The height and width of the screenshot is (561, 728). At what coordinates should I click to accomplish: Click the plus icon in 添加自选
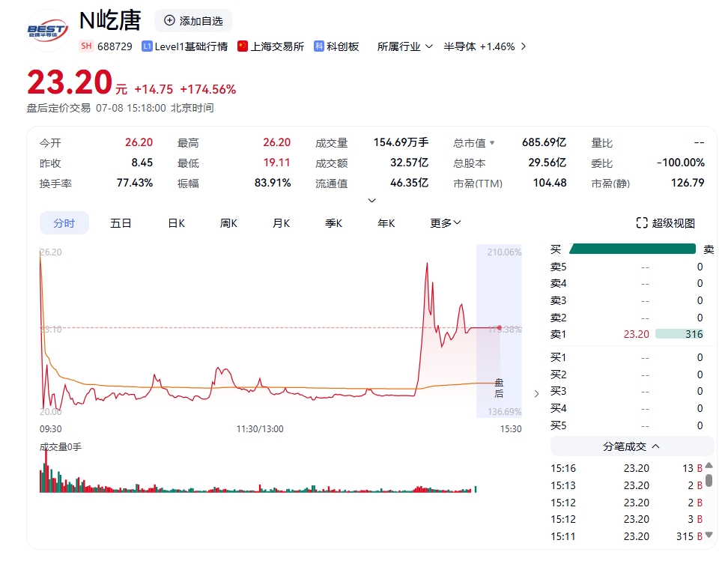(x=169, y=20)
